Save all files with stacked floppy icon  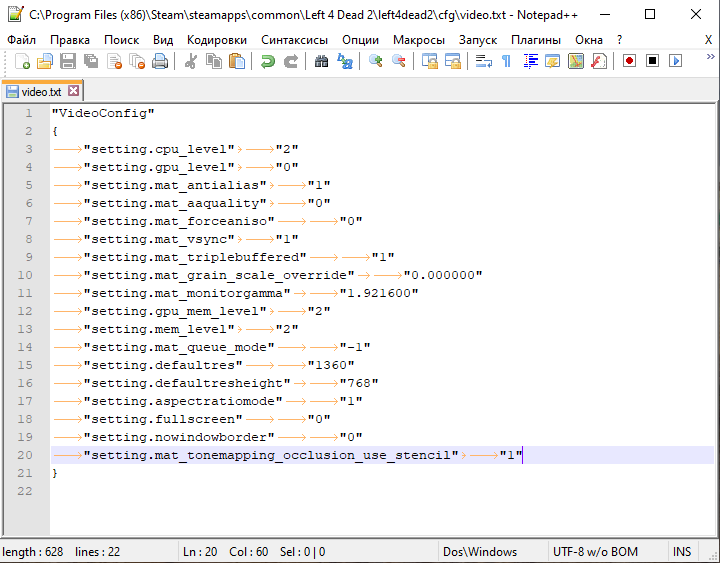click(x=91, y=61)
